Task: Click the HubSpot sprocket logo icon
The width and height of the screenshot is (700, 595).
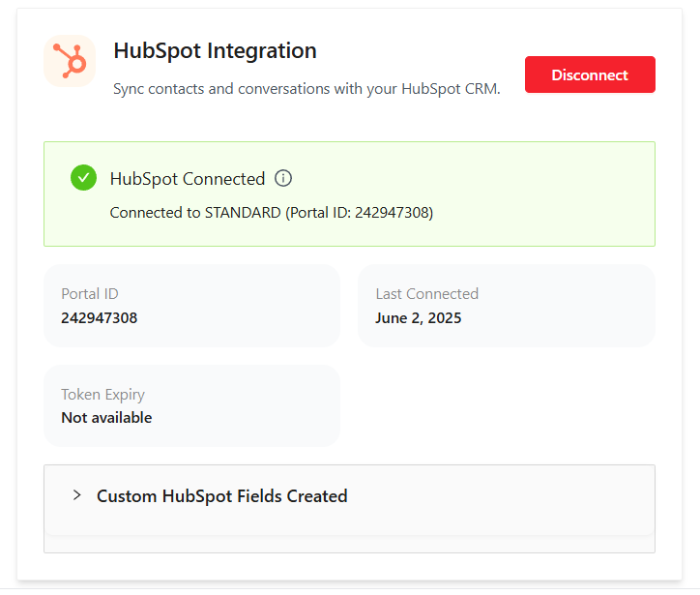Action: coord(70,61)
